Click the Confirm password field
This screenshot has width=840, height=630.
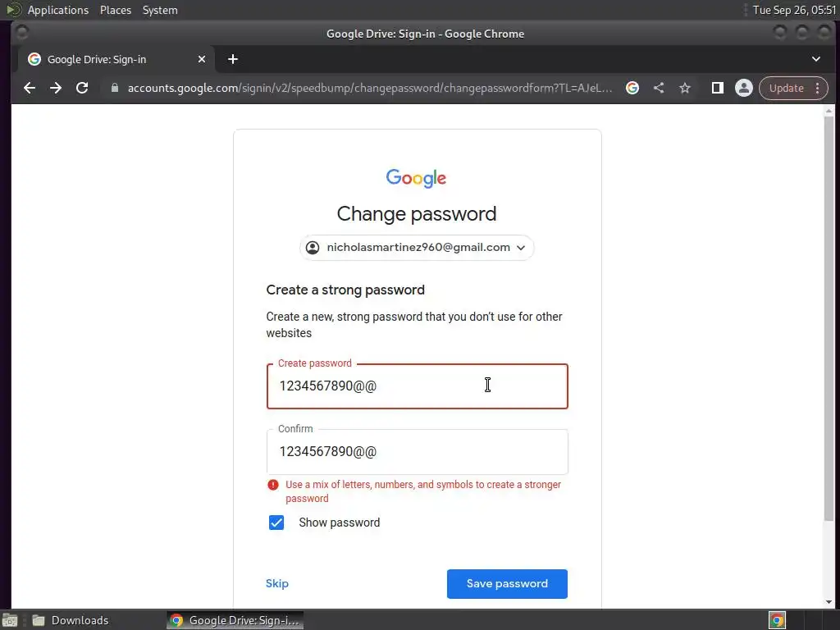tap(418, 452)
